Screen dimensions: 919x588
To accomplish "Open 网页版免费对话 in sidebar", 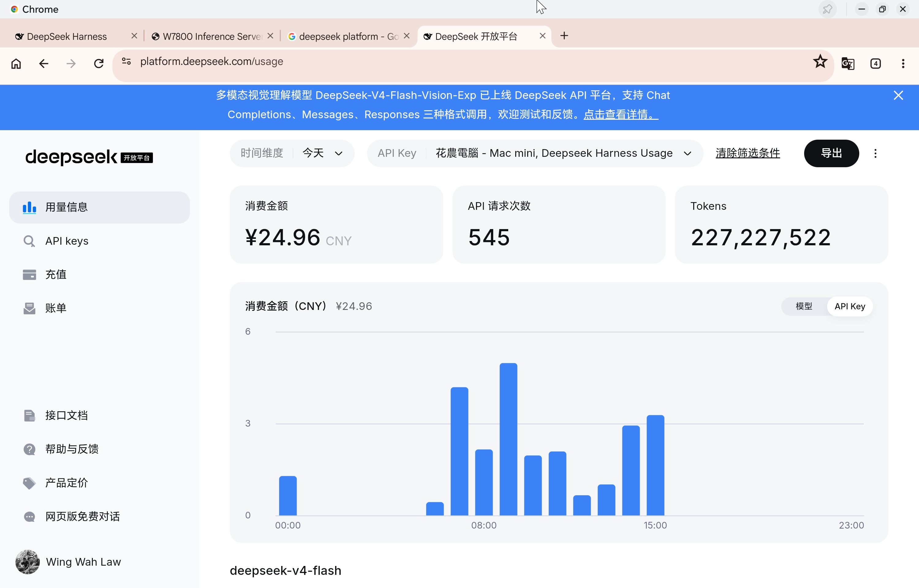I will (x=99, y=517).
